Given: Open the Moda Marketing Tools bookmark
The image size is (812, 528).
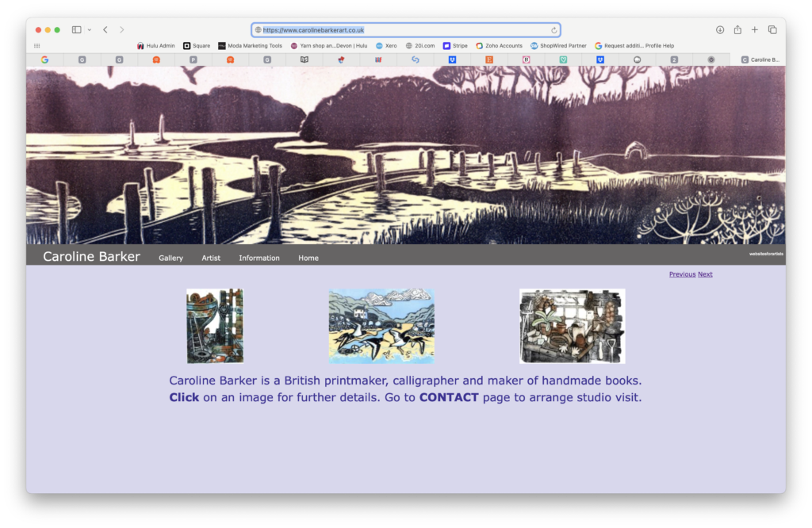Looking at the screenshot, I should (x=250, y=45).
